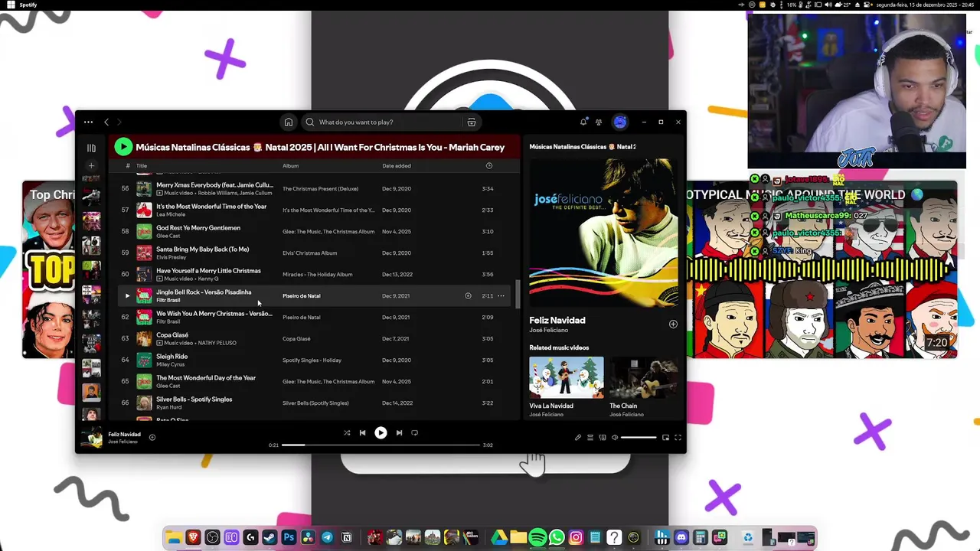The image size is (980, 551).
Task: Enter full screen player icon
Action: [x=678, y=438]
